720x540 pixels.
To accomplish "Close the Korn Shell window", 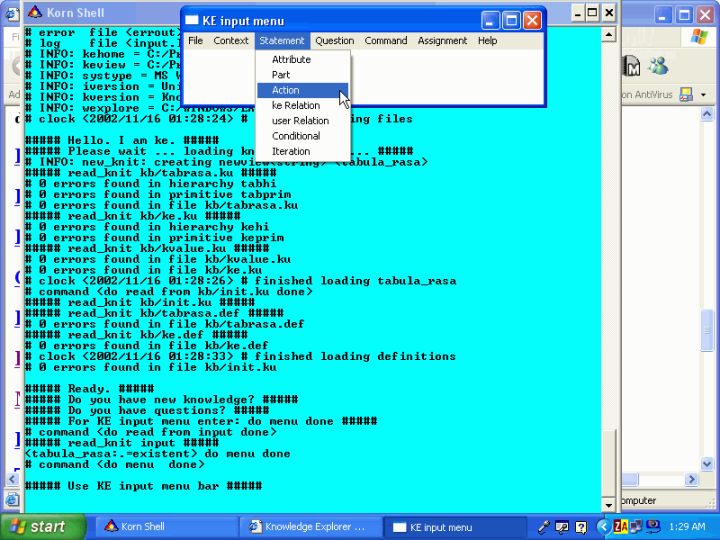I will coord(609,13).
